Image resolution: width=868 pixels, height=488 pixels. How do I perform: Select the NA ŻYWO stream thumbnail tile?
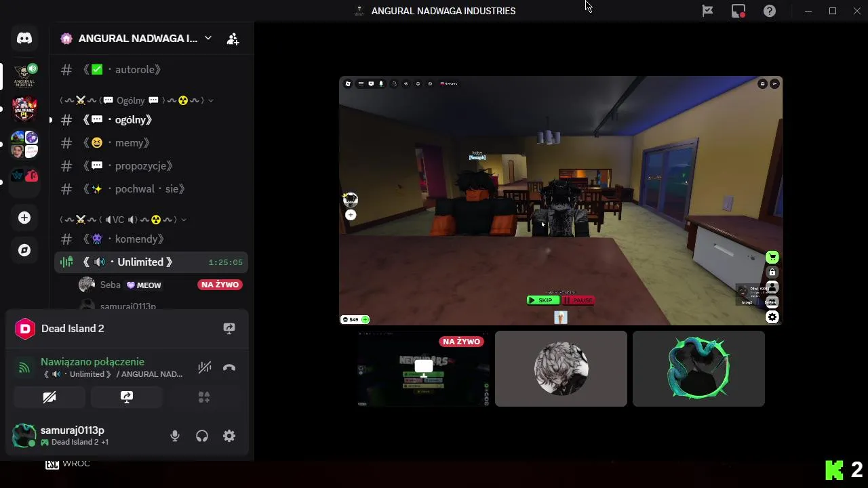tap(423, 369)
